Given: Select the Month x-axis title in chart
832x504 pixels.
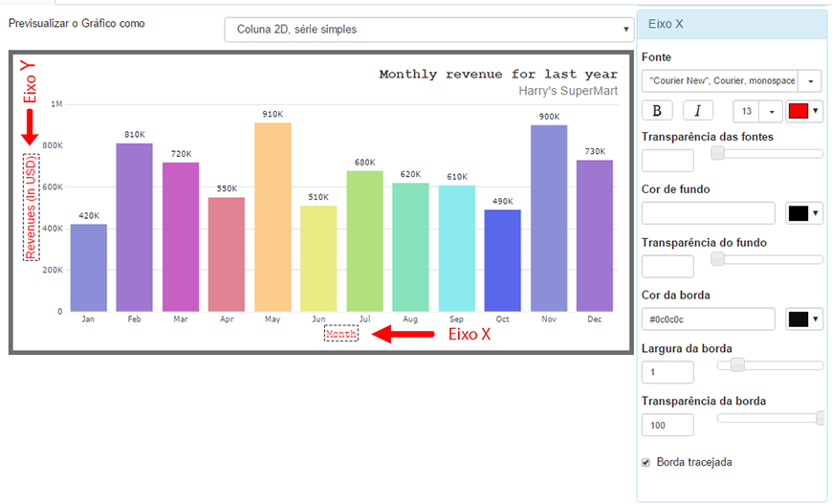Looking at the screenshot, I should pyautogui.click(x=341, y=334).
